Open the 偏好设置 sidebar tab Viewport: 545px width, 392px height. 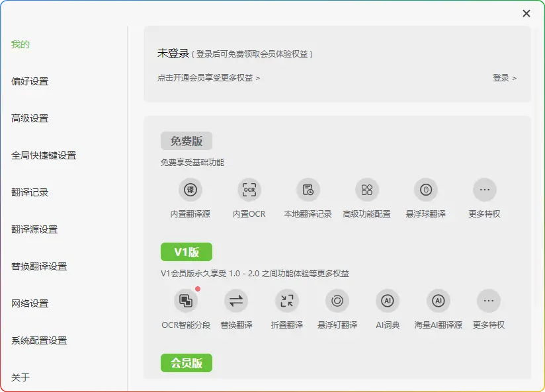[x=30, y=81]
